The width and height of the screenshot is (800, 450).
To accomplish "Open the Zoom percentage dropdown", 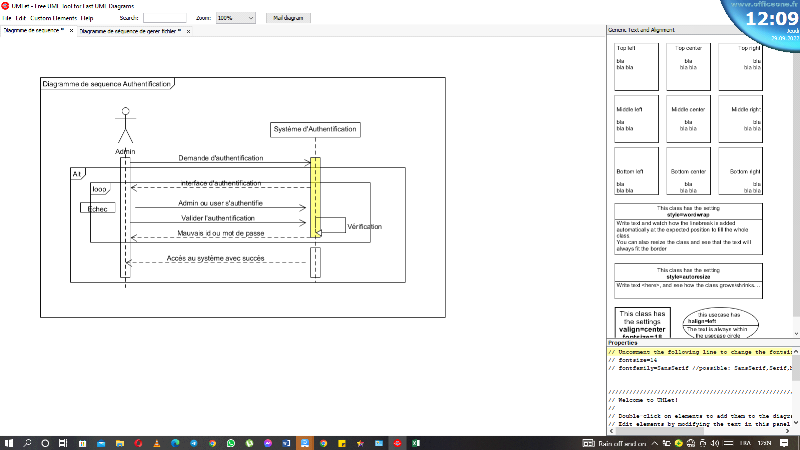I will click(235, 18).
